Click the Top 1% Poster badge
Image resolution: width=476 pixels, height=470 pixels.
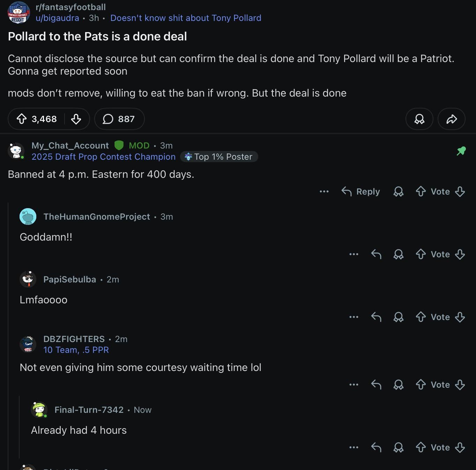tap(219, 157)
